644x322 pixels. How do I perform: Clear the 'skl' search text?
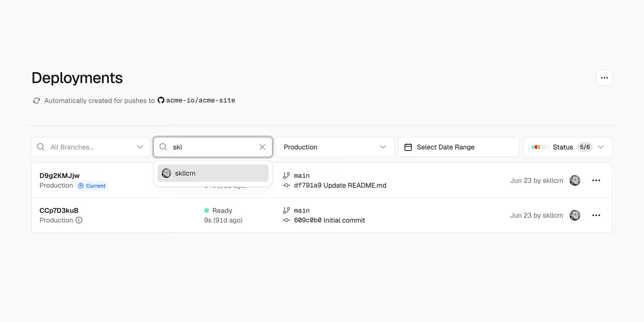[262, 147]
